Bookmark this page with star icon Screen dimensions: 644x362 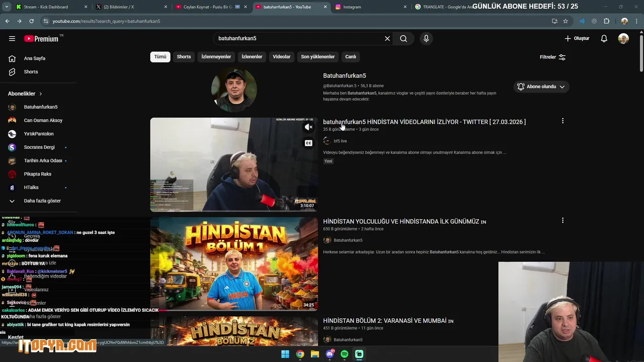(566, 21)
